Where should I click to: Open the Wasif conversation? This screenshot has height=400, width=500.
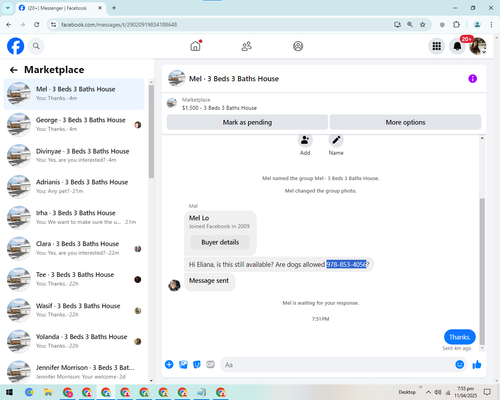tap(74, 310)
